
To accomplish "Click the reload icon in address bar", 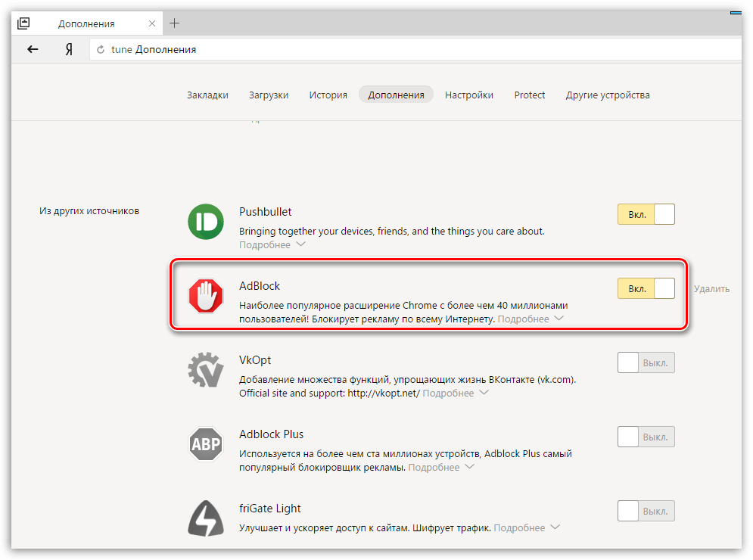I will coord(100,50).
